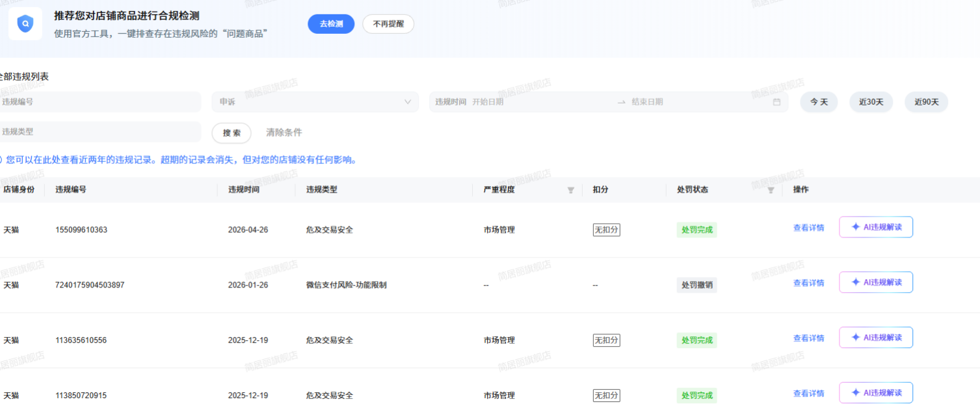
Task: Click AI违规解读 for violation 7240175904503897
Action: [876, 282]
